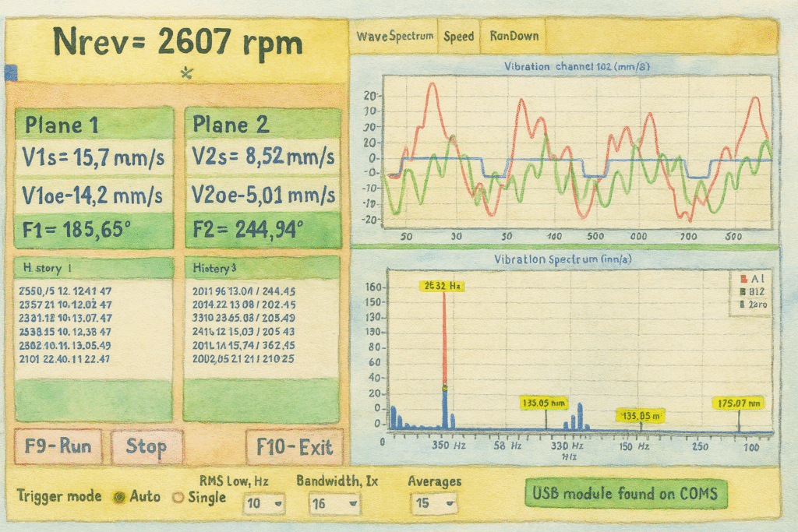Select the Single trigger mode
The image size is (798, 532).
pos(177,496)
